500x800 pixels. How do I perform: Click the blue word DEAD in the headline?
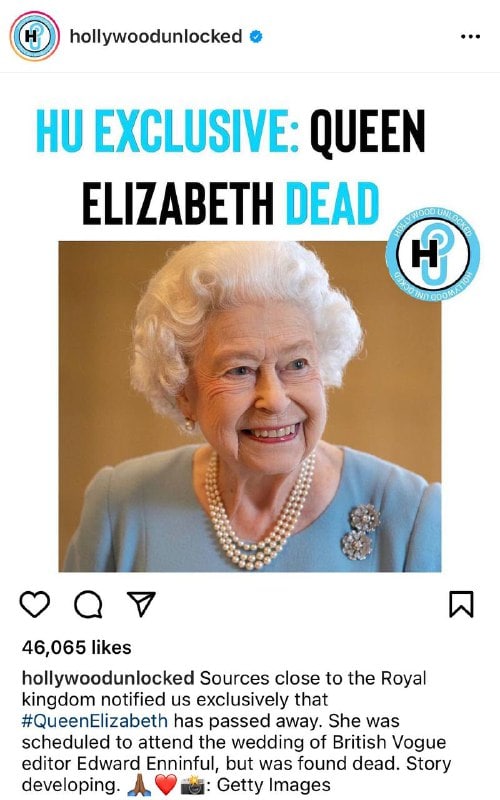pos(332,204)
